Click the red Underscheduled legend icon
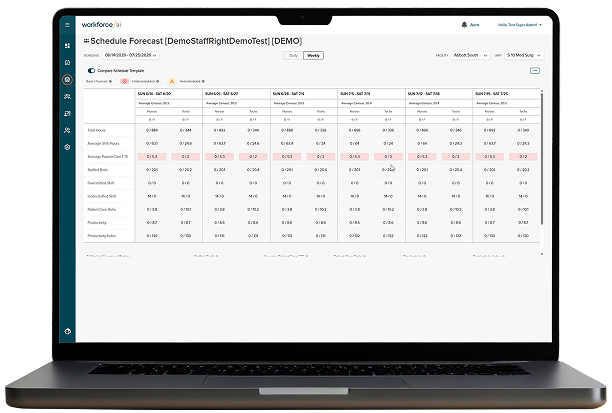This screenshot has height=413, width=612. 125,81
